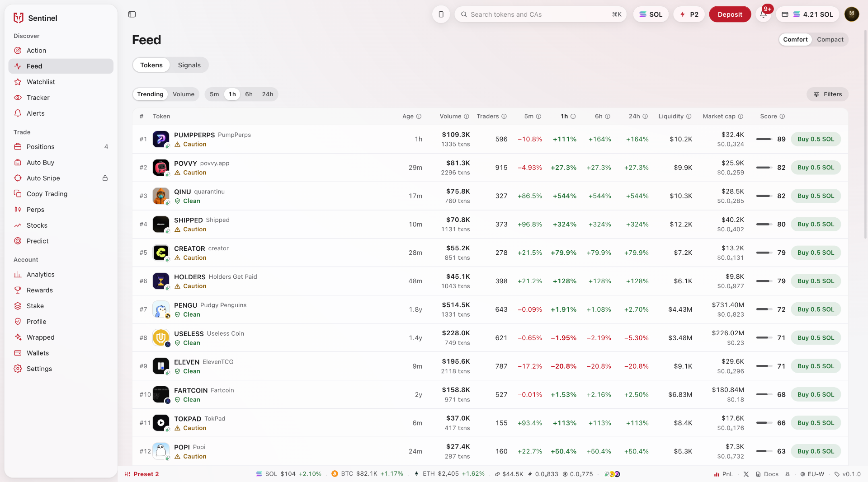Select the 24h timeframe
Screen dimensions: 868x482
[x=268, y=94]
